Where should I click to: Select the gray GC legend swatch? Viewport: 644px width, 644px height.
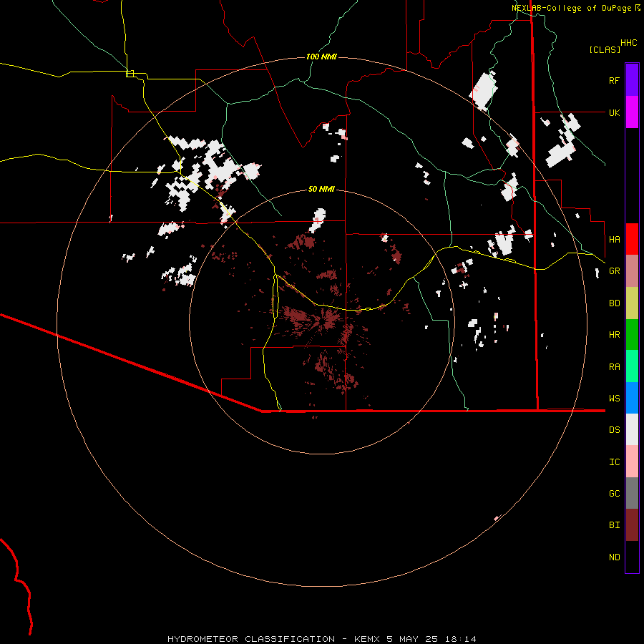[632, 493]
